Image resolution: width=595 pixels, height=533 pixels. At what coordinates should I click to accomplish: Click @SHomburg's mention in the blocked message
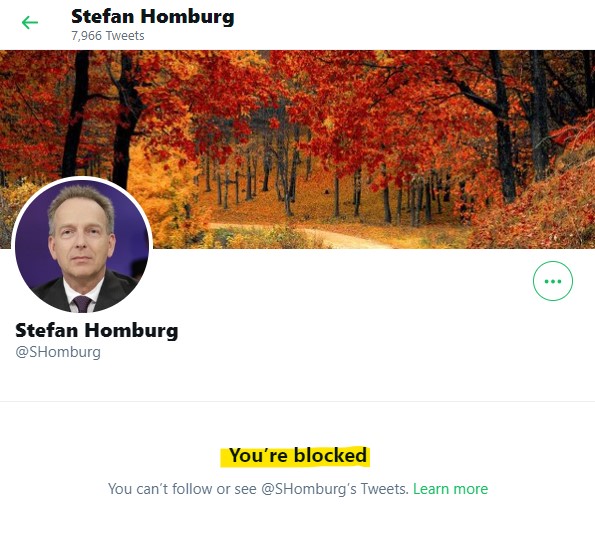(309, 489)
